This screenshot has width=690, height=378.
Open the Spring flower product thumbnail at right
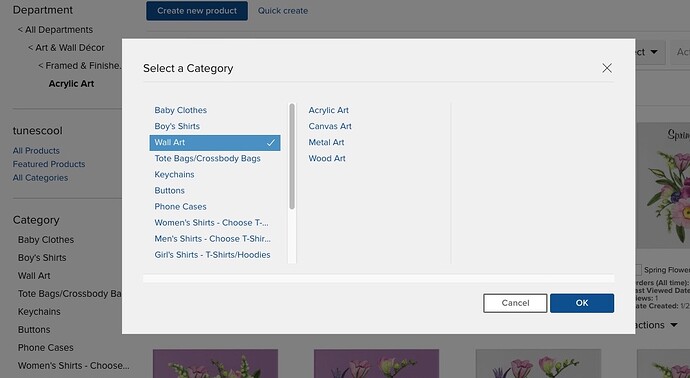coord(663,186)
